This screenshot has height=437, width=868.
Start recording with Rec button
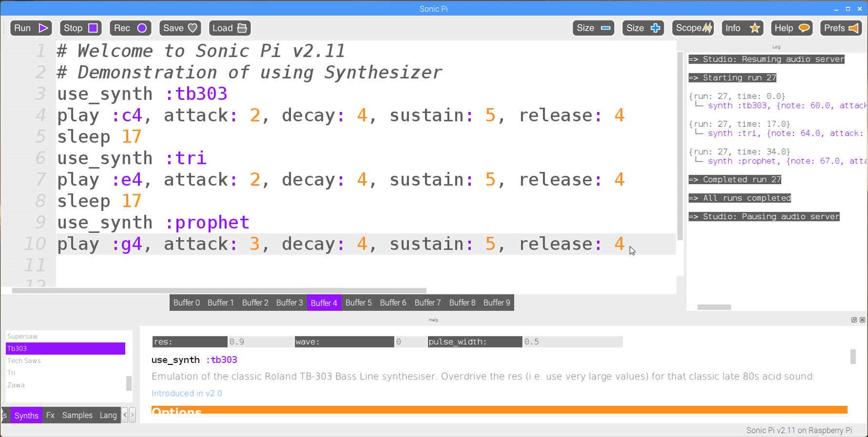click(x=130, y=28)
